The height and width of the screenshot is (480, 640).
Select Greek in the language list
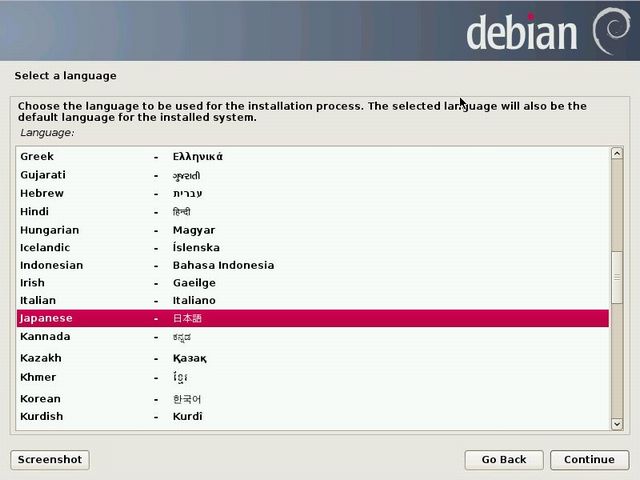(313, 156)
